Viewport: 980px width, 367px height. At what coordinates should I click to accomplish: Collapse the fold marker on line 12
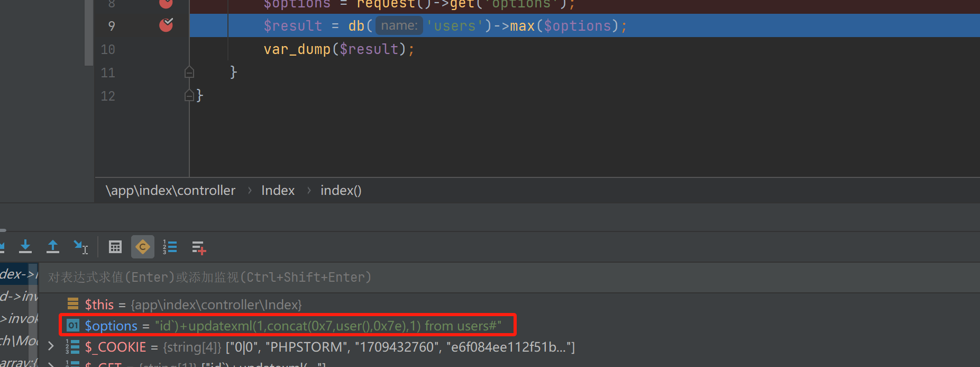tap(189, 95)
